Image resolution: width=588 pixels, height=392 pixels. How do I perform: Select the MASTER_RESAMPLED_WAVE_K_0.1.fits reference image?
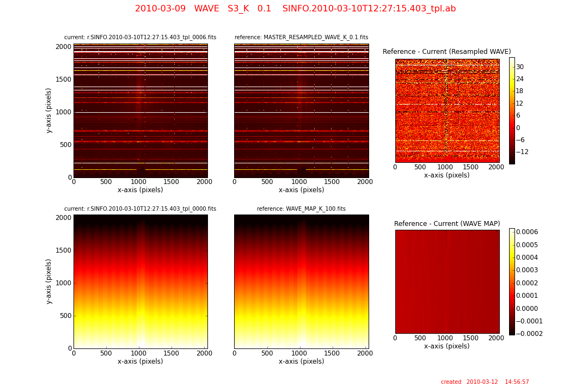pyautogui.click(x=301, y=111)
